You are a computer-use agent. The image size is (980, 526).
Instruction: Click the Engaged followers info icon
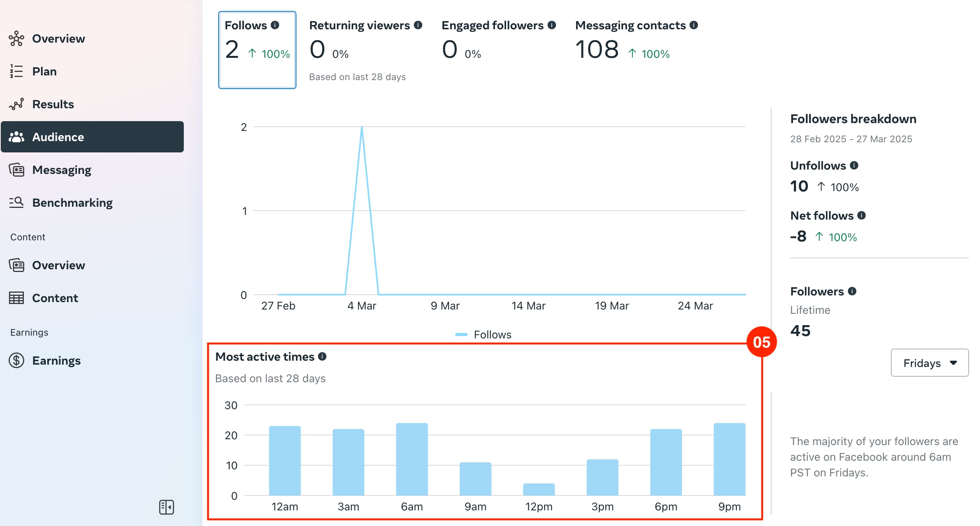coord(552,25)
